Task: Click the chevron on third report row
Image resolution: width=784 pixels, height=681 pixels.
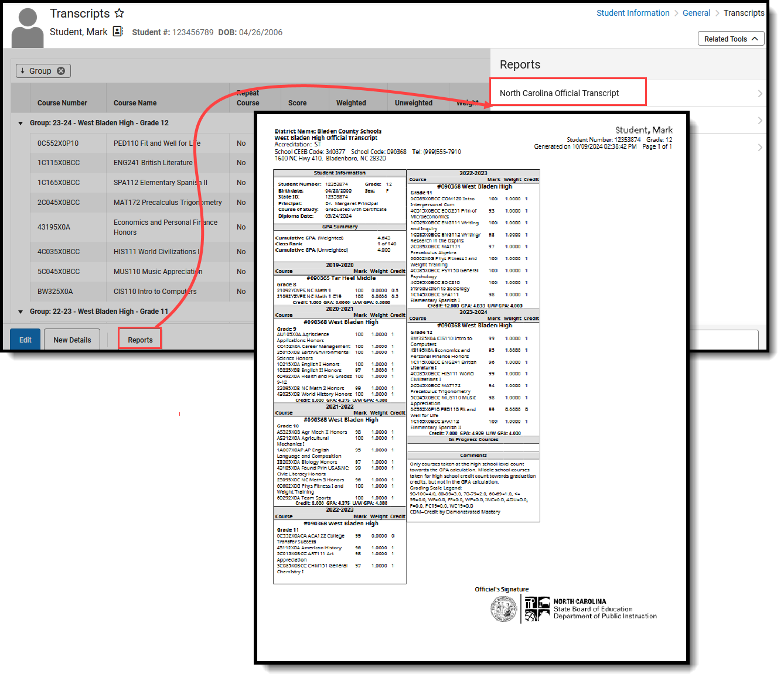Action: pos(760,148)
